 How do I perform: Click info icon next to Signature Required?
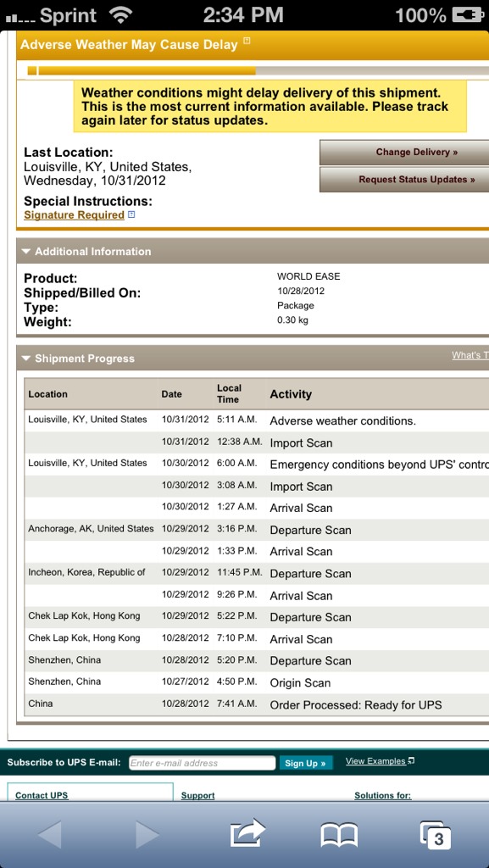tap(131, 214)
